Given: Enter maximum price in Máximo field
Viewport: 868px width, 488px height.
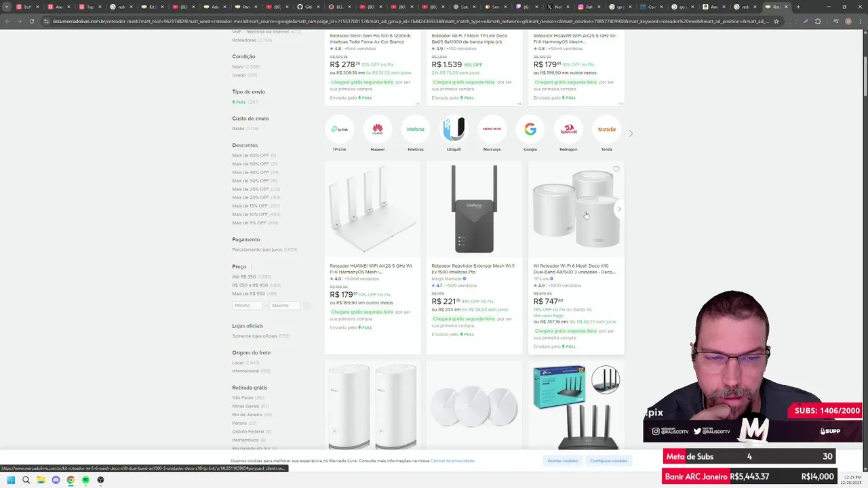Looking at the screenshot, I should (285, 306).
